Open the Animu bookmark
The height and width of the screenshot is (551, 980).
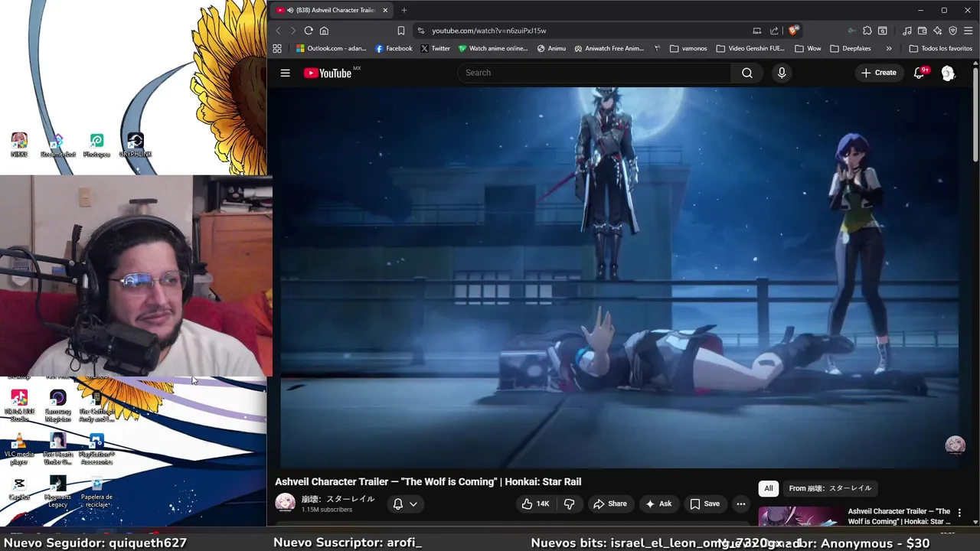(x=551, y=48)
